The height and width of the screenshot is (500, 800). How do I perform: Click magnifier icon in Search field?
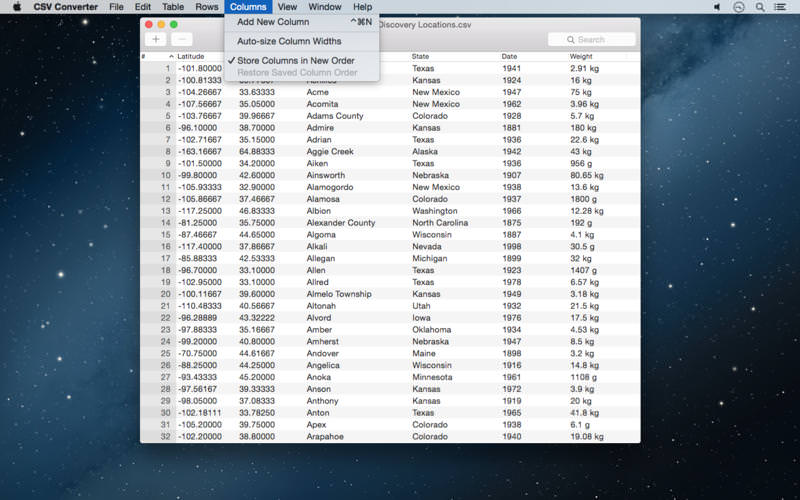point(570,39)
